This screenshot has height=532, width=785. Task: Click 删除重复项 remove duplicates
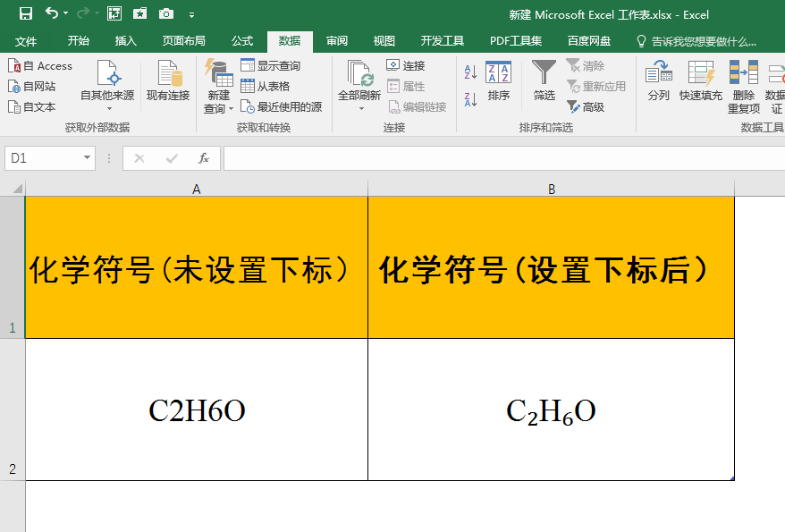coord(744,87)
